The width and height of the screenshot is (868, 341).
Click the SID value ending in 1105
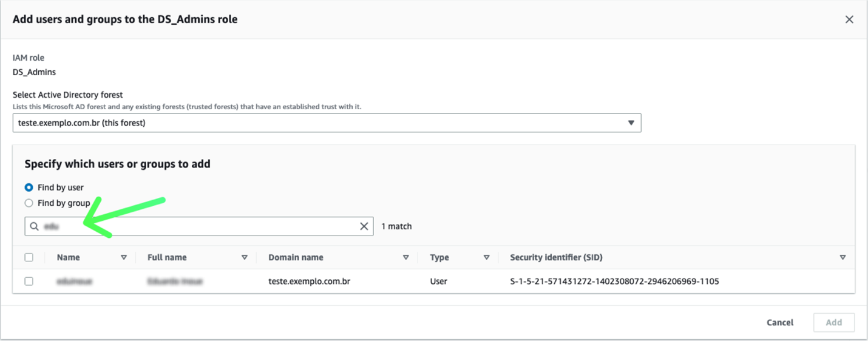tap(614, 282)
